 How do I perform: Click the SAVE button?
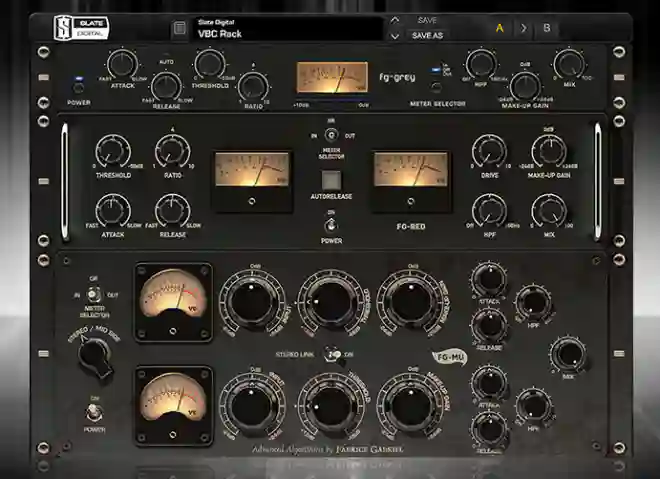point(427,20)
